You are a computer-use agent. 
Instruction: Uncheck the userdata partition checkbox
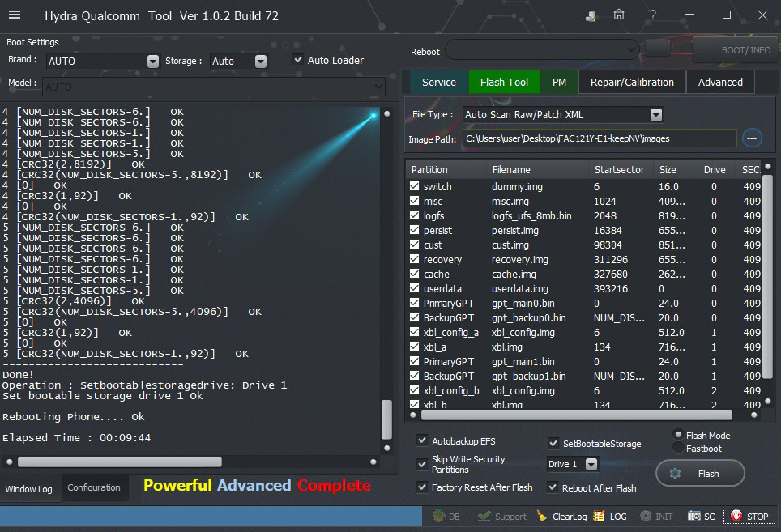click(x=415, y=288)
